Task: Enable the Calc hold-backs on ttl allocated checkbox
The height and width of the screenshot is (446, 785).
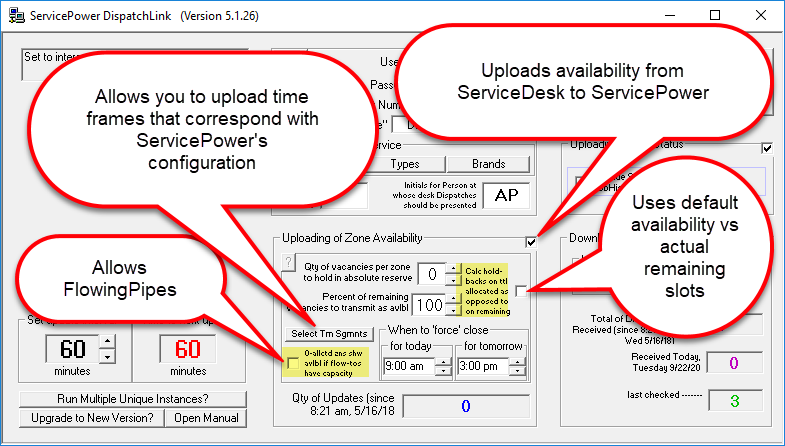Action: [x=521, y=291]
